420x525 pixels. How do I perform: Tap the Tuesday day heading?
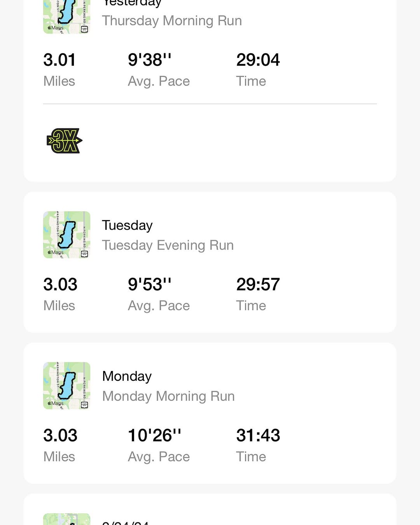[127, 226]
